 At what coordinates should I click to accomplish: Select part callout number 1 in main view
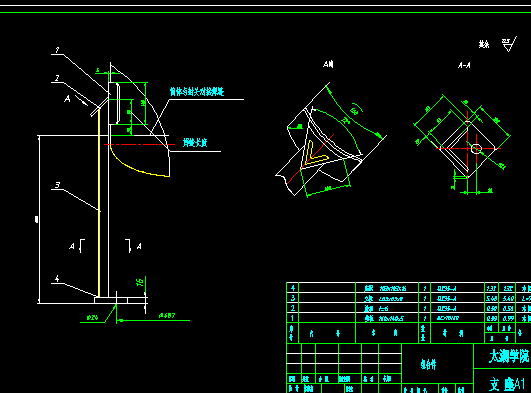57,50
